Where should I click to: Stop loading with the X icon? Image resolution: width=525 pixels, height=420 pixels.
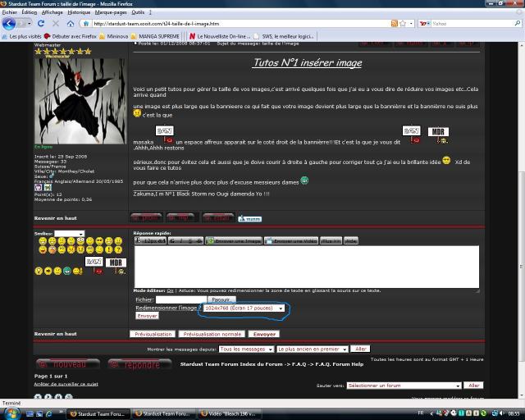[56, 24]
